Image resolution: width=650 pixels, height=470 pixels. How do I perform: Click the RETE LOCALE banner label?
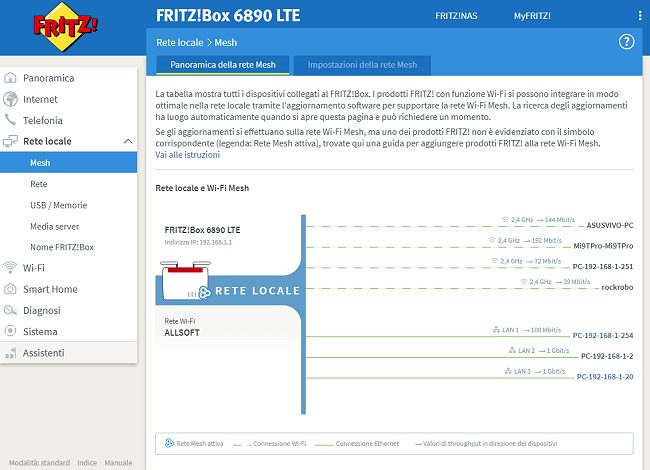pyautogui.click(x=257, y=291)
